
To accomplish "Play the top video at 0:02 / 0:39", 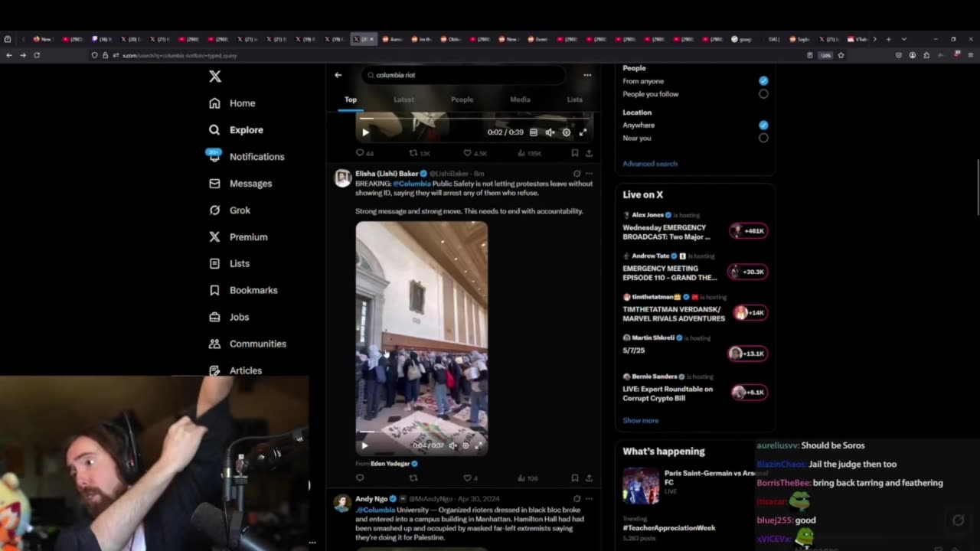I will click(365, 132).
